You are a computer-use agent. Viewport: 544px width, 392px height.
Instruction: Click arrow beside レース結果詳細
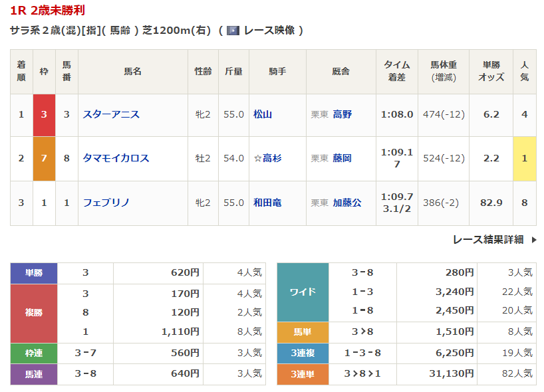[x=534, y=239]
